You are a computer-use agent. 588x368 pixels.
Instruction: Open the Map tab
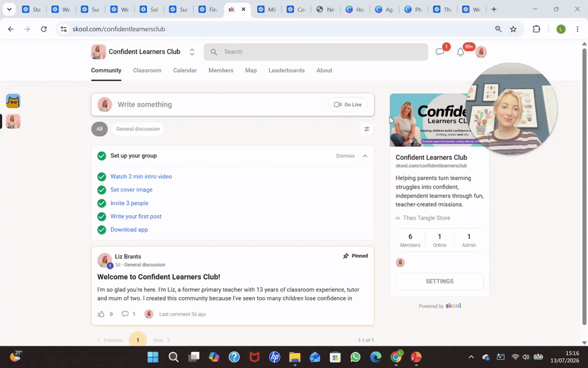[x=251, y=70]
